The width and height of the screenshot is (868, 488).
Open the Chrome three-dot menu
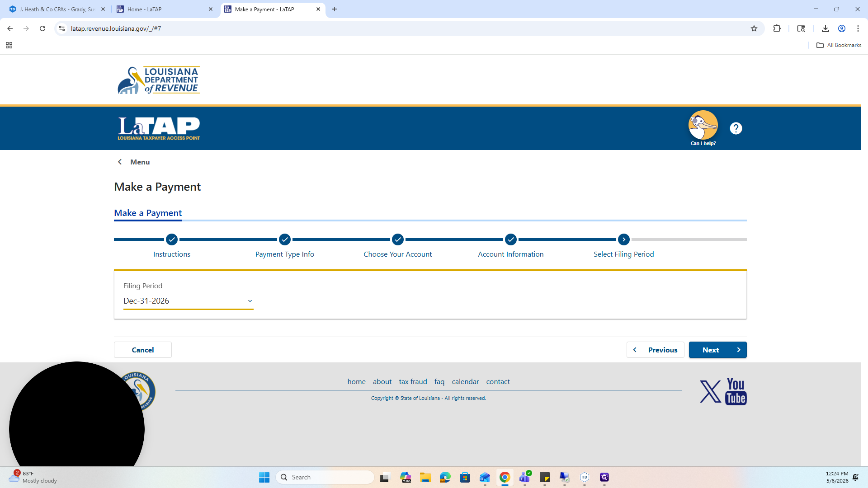pyautogui.click(x=858, y=28)
